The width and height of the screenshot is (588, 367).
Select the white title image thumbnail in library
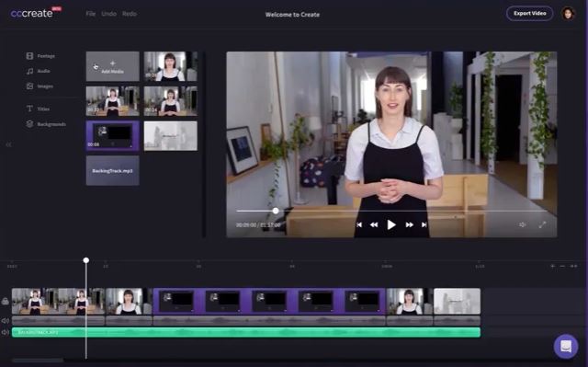(x=171, y=135)
